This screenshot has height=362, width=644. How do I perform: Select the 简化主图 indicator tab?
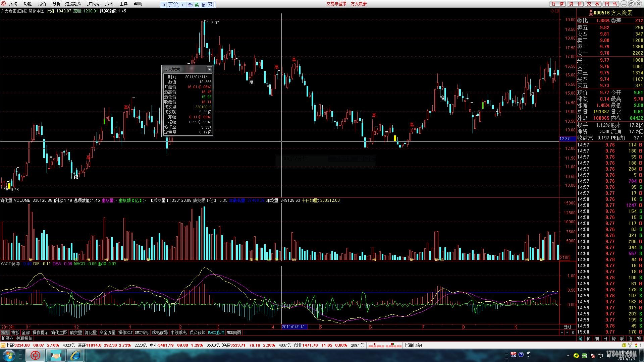pos(59,333)
